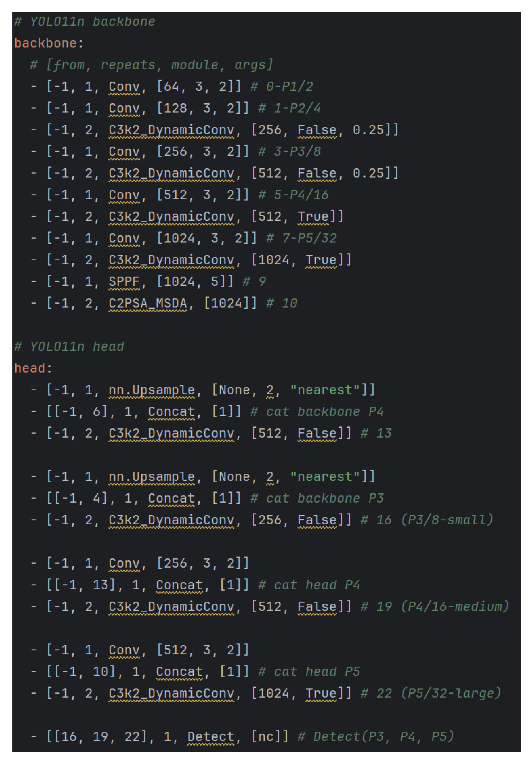This screenshot has width=532, height=764.
Task: Click the '# 16 (P3/8-small)' comment
Action: 427,520
